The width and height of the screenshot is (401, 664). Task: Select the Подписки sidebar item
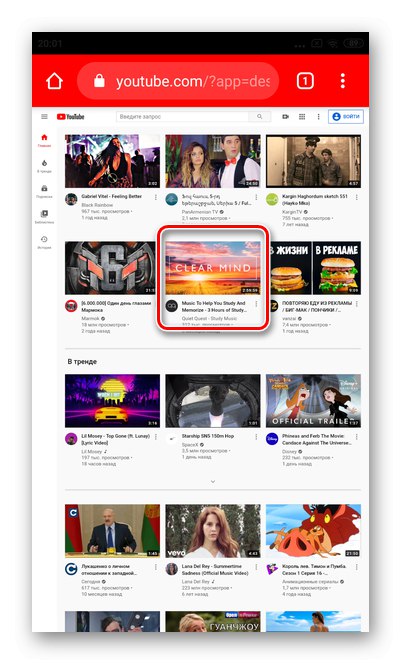(x=44, y=191)
